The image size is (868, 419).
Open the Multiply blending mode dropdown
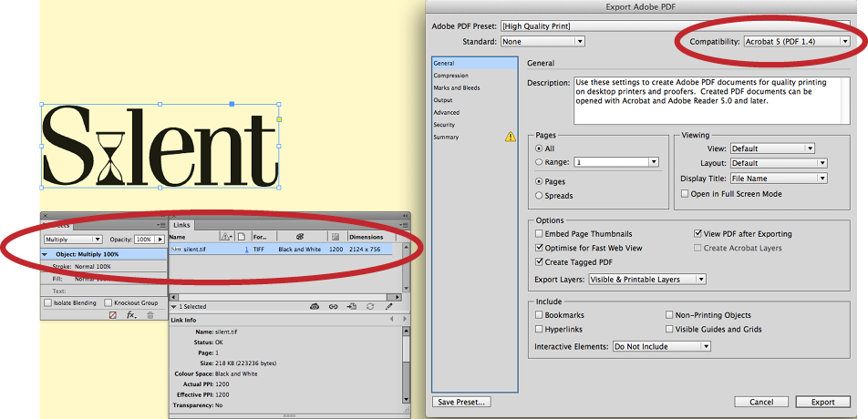tap(73, 240)
